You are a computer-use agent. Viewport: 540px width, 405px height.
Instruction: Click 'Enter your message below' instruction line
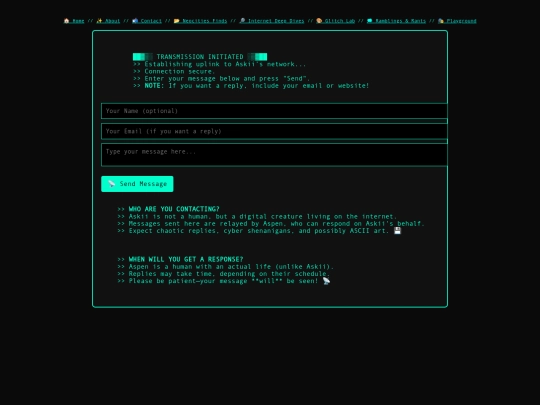point(221,79)
